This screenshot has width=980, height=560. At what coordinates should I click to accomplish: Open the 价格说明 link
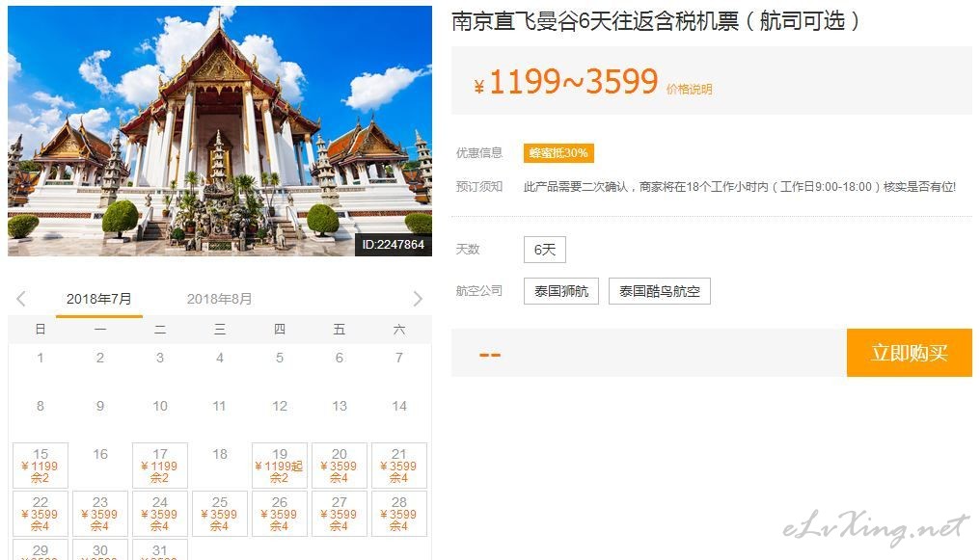click(689, 90)
